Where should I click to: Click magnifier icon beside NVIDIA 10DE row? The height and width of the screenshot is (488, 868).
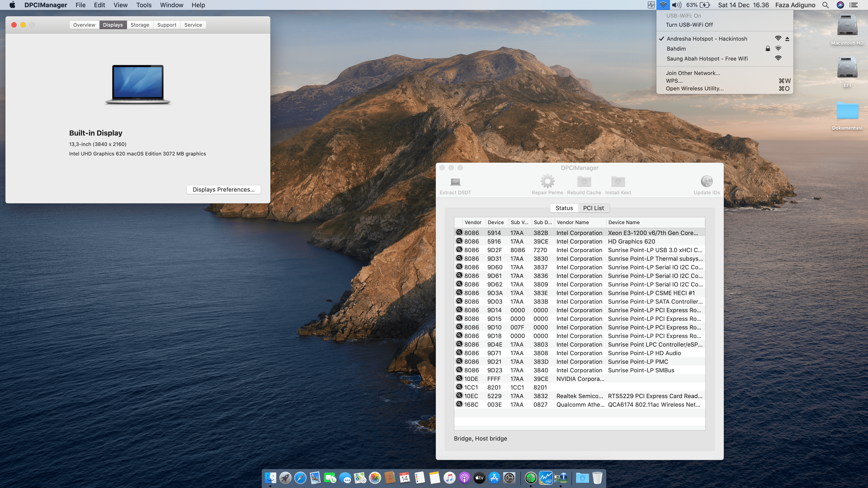click(x=459, y=378)
